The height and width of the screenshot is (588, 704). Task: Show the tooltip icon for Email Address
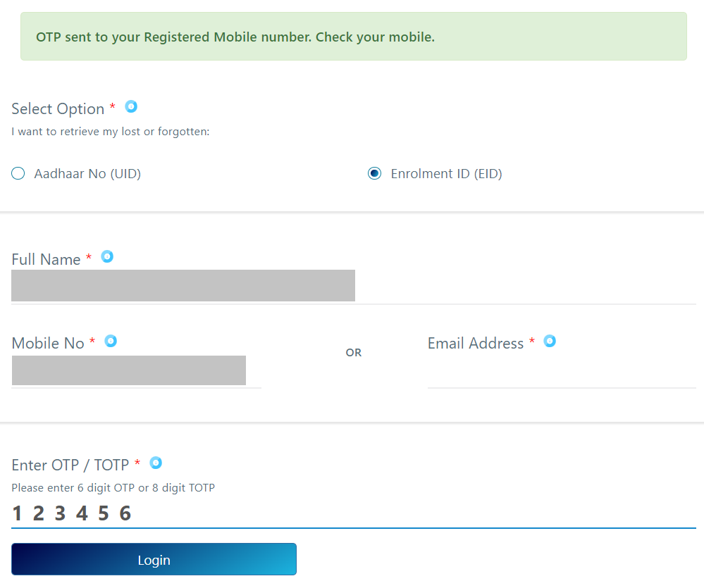[x=550, y=341]
